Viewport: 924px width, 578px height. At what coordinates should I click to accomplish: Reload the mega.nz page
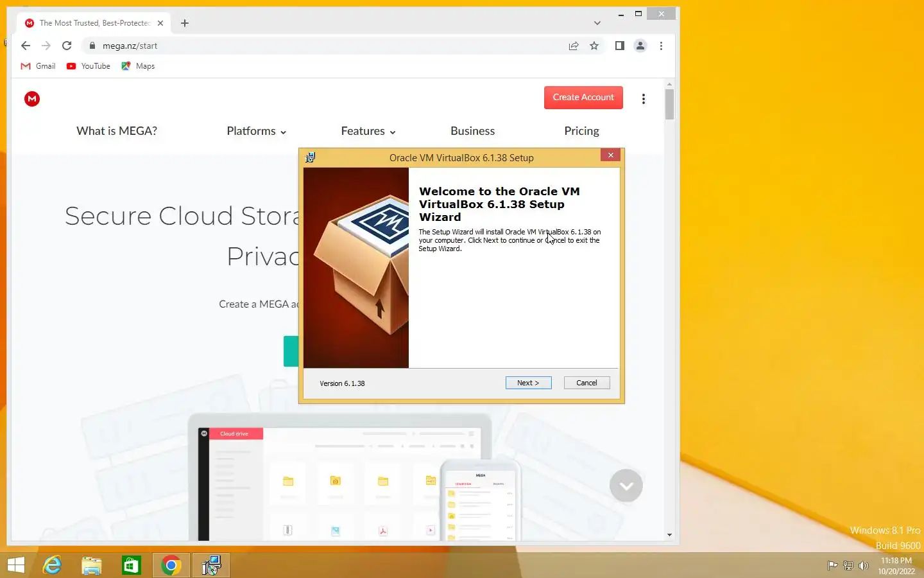(x=67, y=46)
